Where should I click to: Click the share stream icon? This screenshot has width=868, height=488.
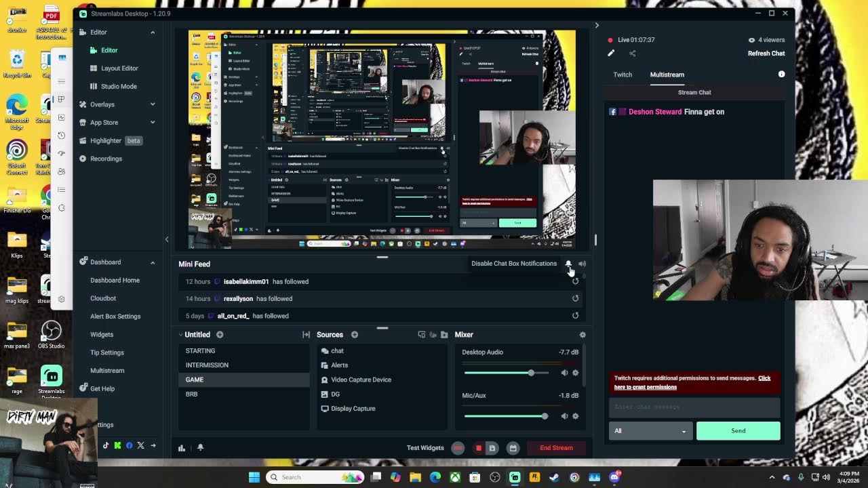click(x=633, y=54)
